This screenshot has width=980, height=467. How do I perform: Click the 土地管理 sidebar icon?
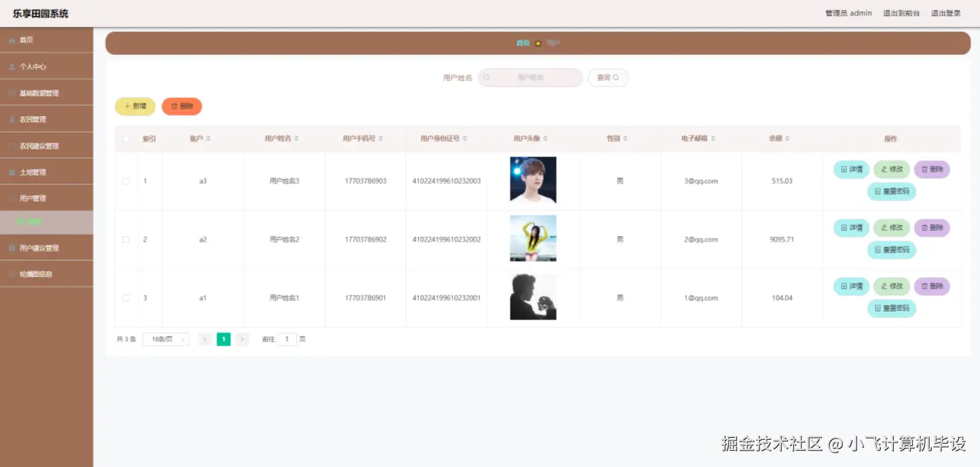pos(12,172)
